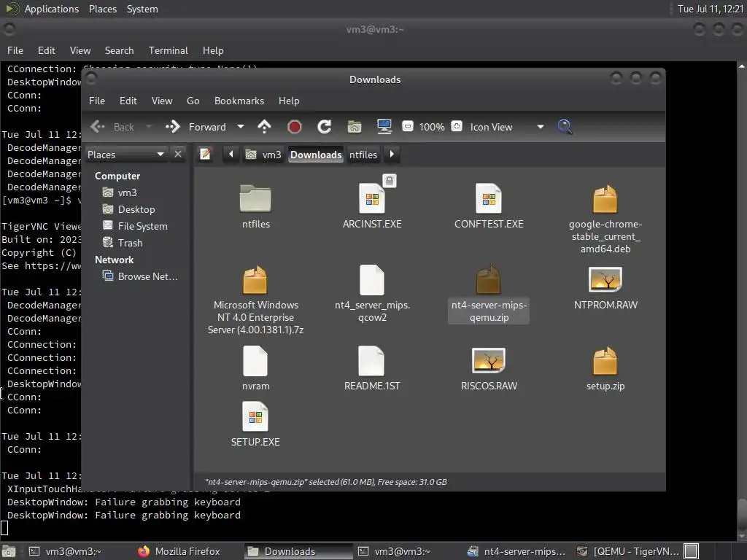Select google-chrome-stable_current_amd64.deb package icon
Viewport: 747px width, 560px height.
[x=605, y=199]
